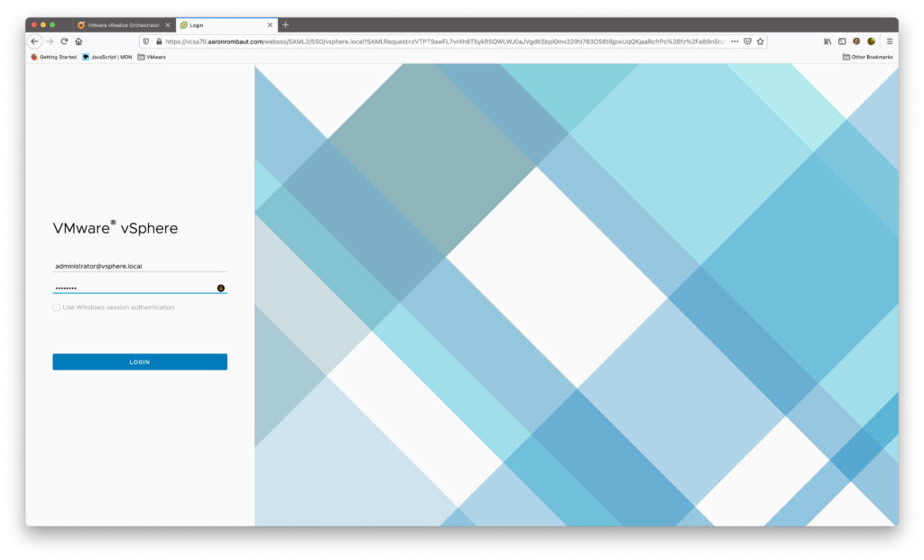
Task: Enable Use Windows session authentication checkbox
Action: [57, 308]
